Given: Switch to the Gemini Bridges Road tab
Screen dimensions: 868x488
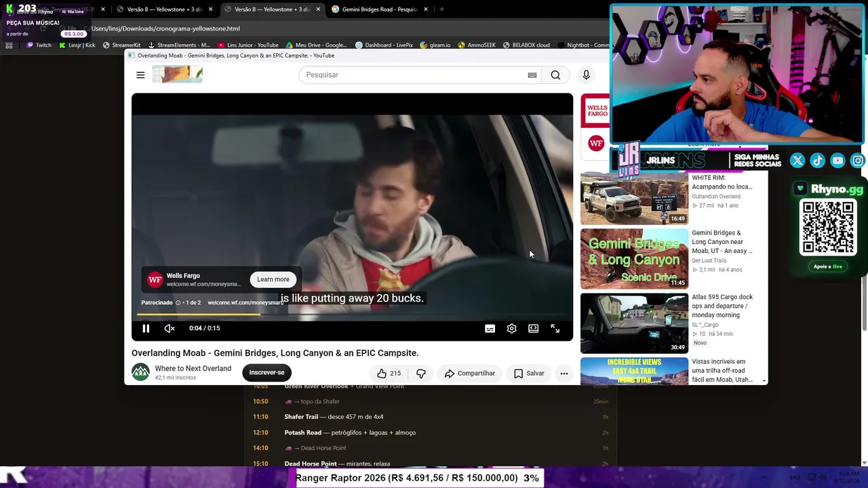Looking at the screenshot, I should [x=380, y=9].
